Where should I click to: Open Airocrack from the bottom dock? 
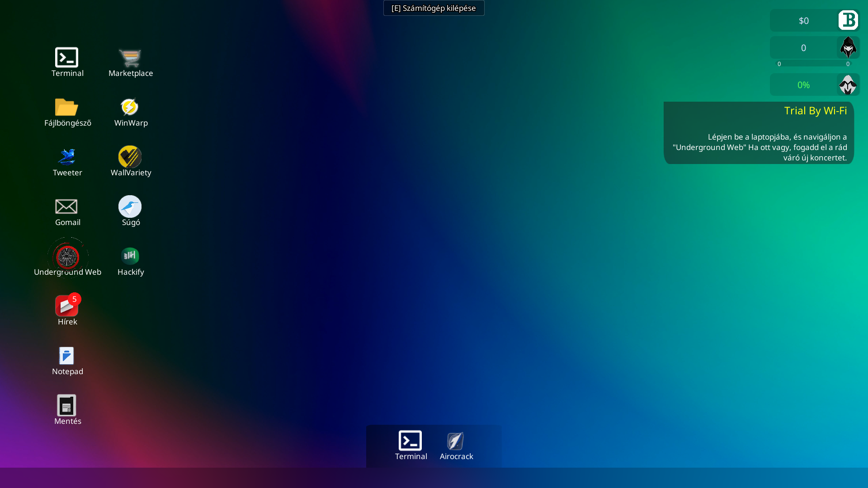tap(456, 441)
